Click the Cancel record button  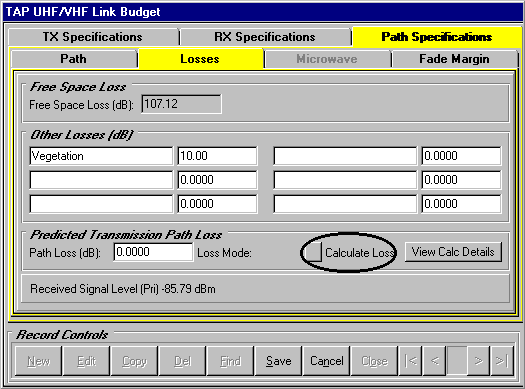click(x=326, y=361)
